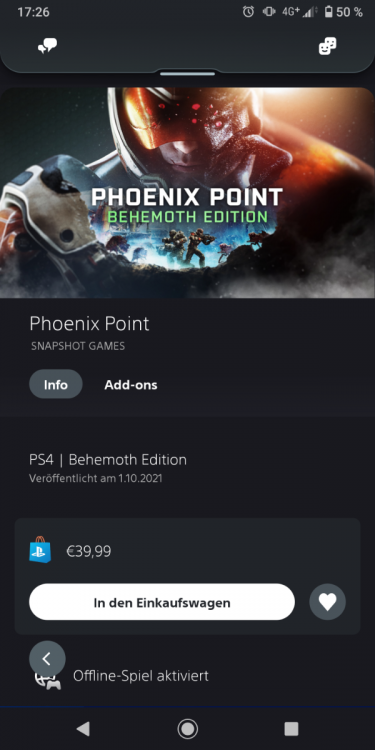This screenshot has width=375, height=750.
Task: Tap the SNAPSHOT GAMES publisher link
Action: 78,346
